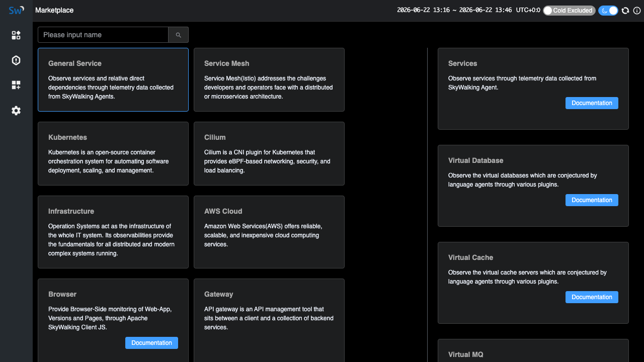
Task: Click the time range 13:16 ~ 13:46 picker
Action: click(454, 11)
